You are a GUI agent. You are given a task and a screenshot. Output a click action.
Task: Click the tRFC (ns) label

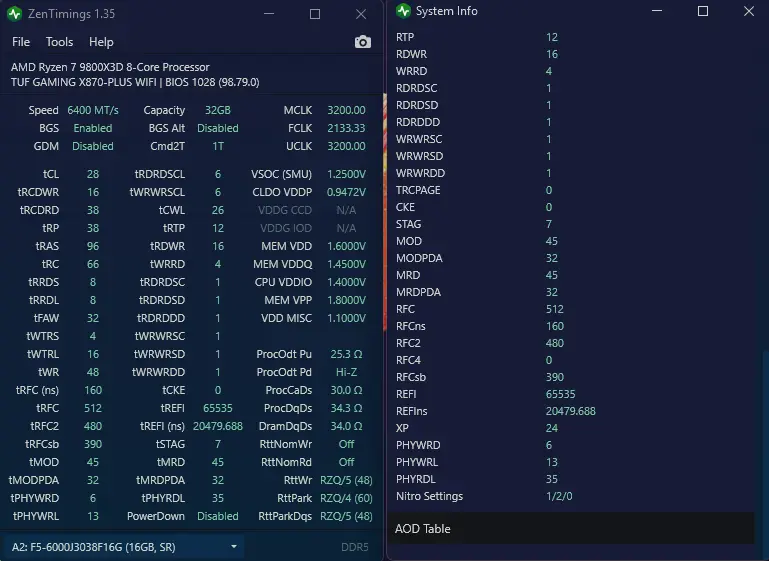coord(37,390)
